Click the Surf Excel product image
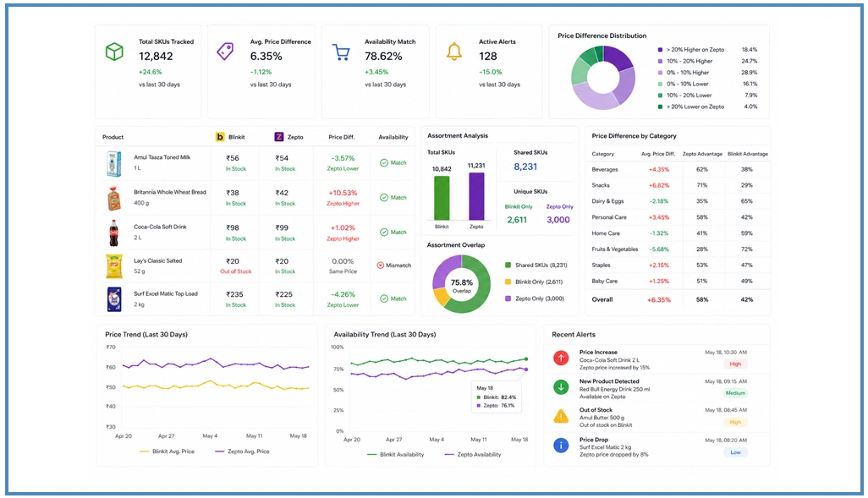This screenshot has width=868, height=498. (x=114, y=299)
